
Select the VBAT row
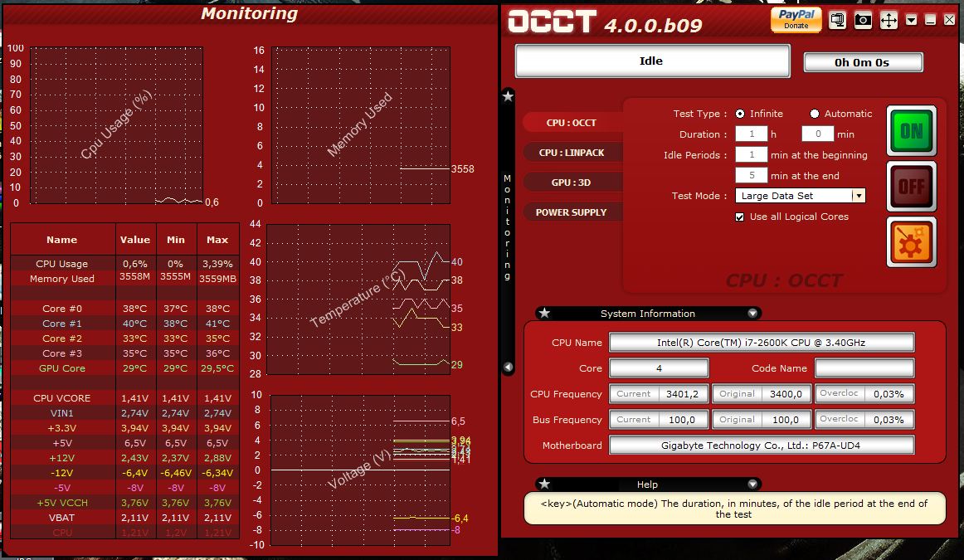click(124, 518)
